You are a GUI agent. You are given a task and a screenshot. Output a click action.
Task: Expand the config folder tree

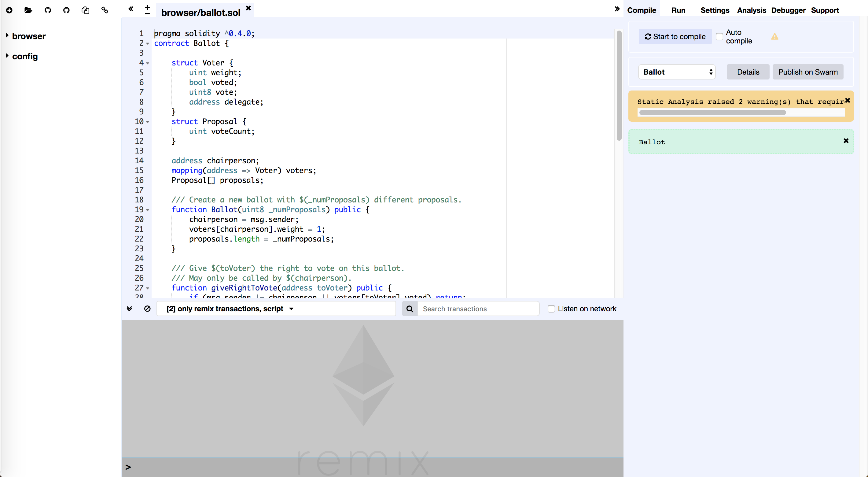[x=9, y=56]
